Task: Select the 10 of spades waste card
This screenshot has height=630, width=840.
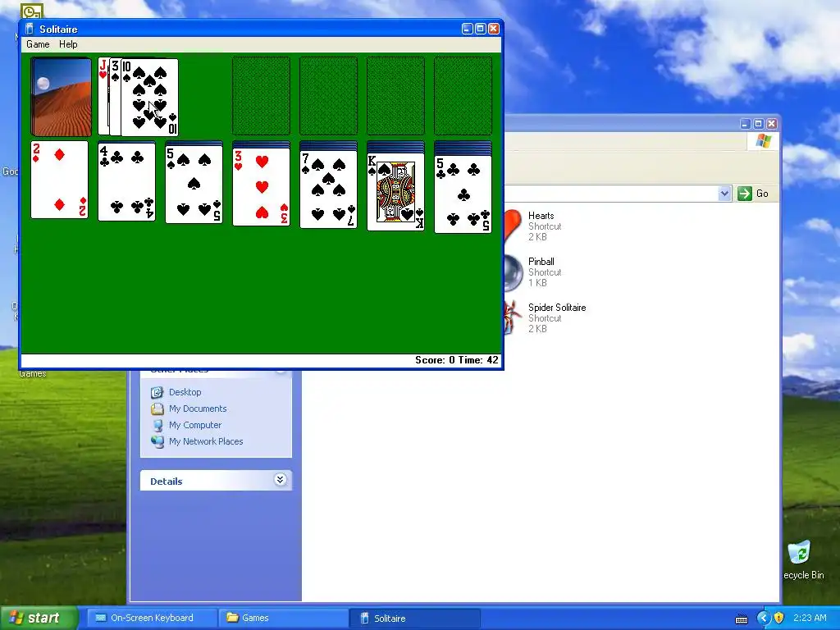Action: pyautogui.click(x=149, y=97)
